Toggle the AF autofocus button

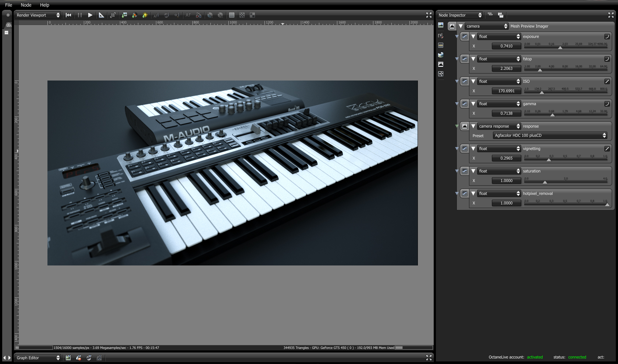pos(188,15)
